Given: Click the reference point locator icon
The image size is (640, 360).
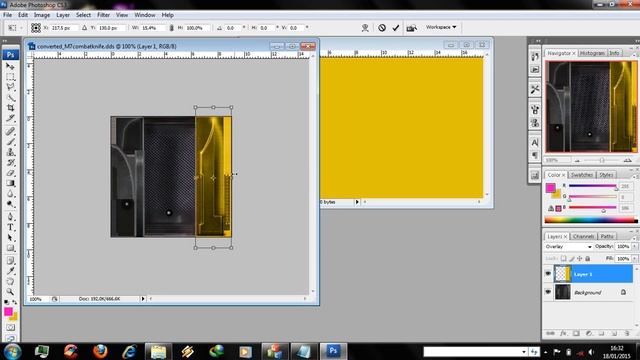Looking at the screenshot, I should click(x=36, y=28).
